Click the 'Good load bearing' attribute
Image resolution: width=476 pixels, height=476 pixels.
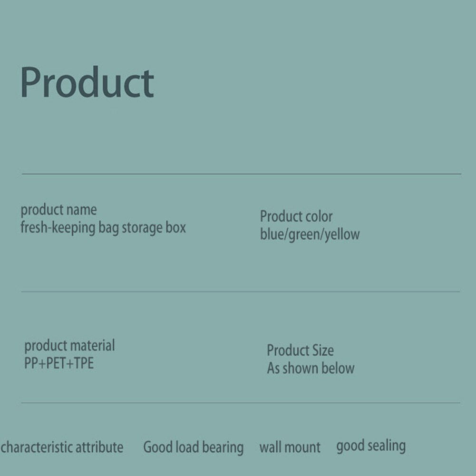tap(194, 448)
